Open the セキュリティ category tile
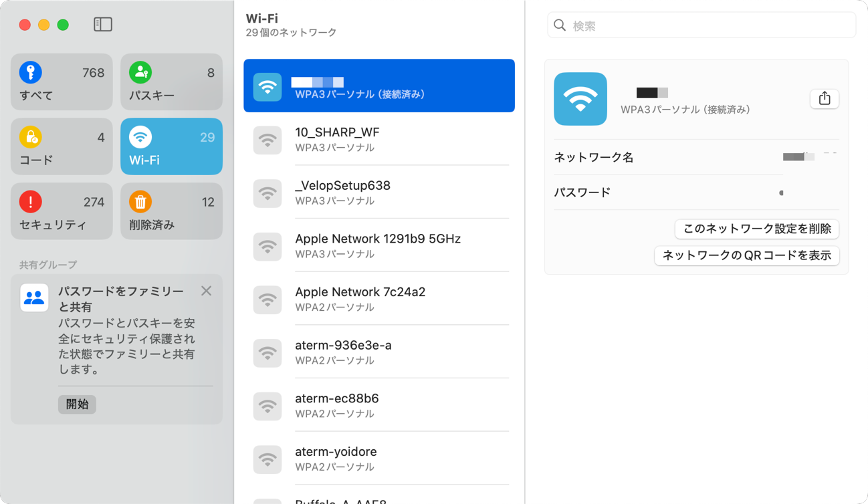This screenshot has width=868, height=504. click(x=62, y=211)
